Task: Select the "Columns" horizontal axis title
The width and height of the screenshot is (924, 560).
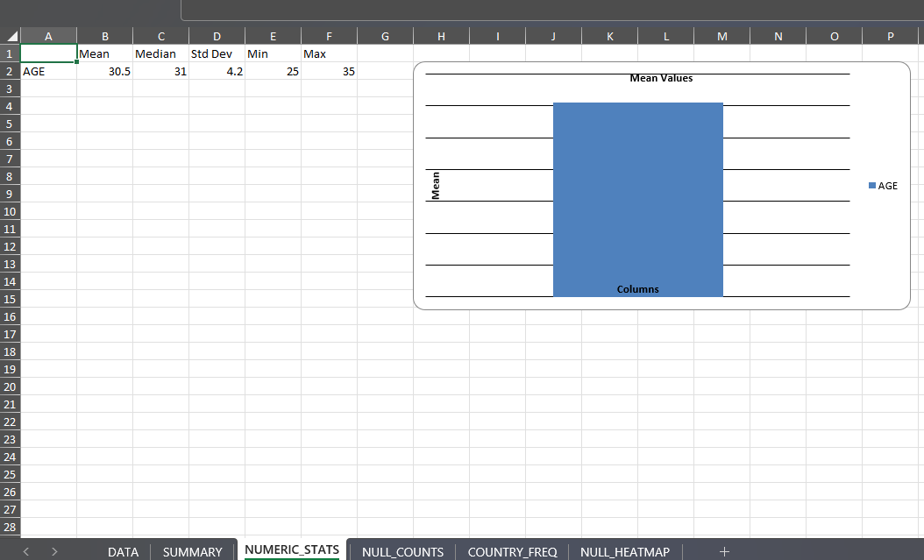Action: tap(637, 289)
